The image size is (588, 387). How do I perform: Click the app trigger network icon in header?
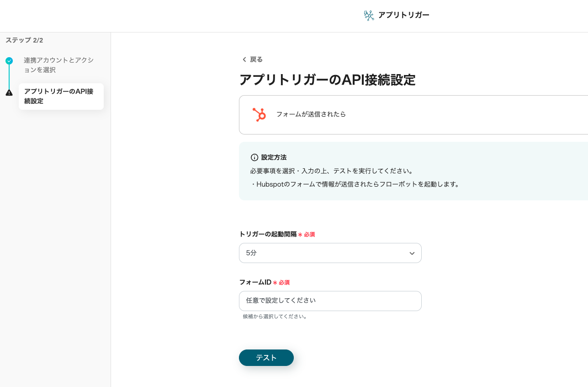369,16
